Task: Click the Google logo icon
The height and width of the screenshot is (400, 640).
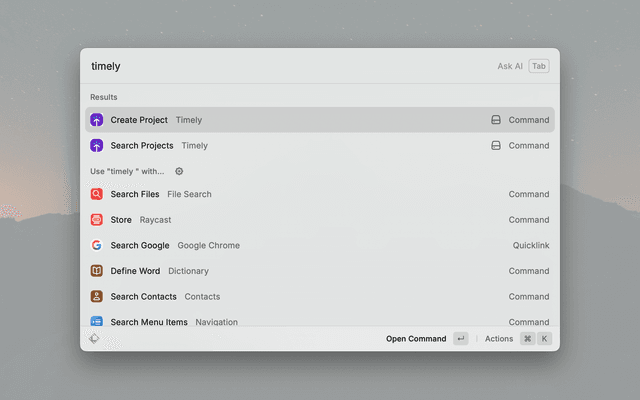Action: pos(97,245)
